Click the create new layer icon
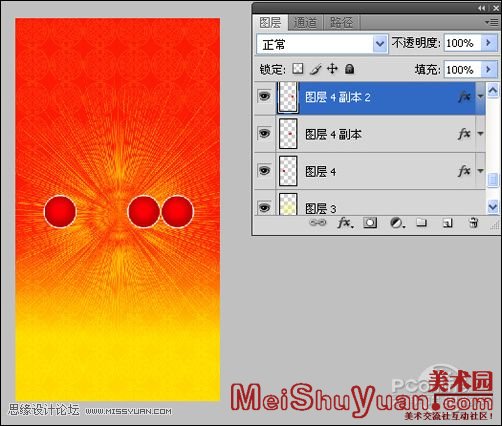 click(x=447, y=223)
